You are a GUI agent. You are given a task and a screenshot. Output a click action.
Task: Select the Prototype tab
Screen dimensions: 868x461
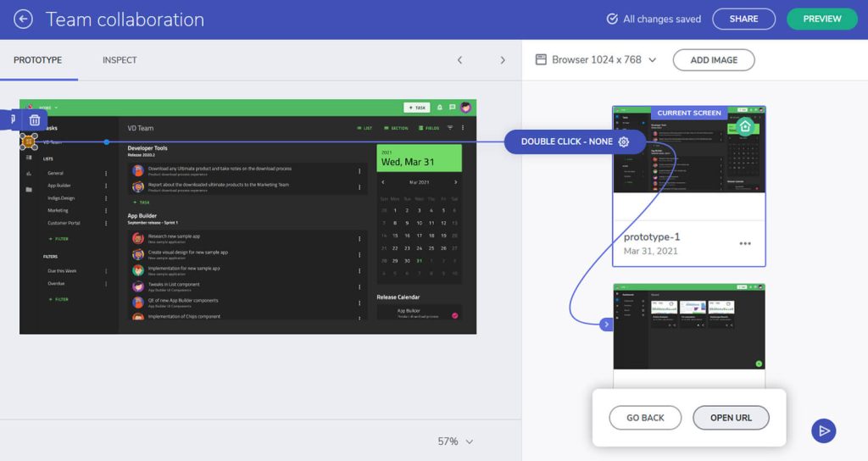(37, 60)
